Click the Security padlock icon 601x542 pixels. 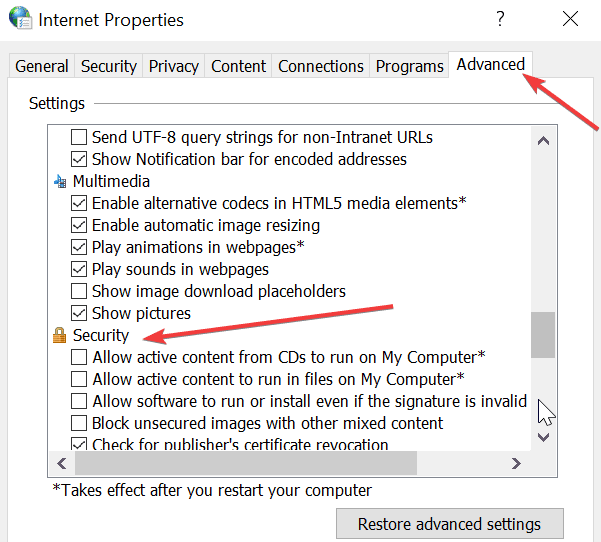(x=59, y=335)
